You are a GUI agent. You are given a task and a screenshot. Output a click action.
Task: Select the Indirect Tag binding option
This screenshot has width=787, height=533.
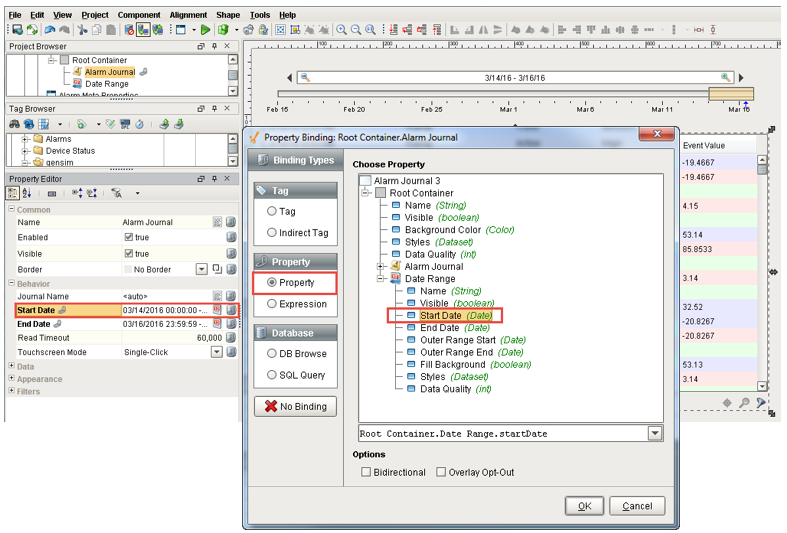(271, 233)
